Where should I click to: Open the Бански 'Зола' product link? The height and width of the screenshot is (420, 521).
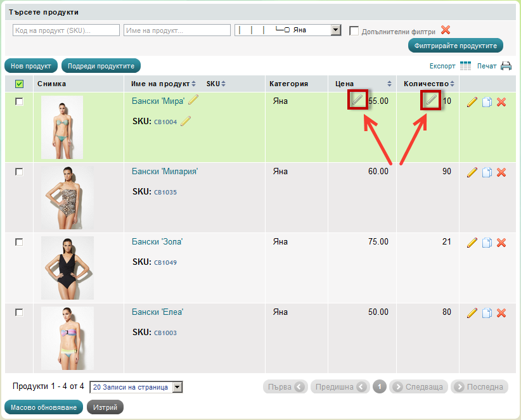(x=157, y=242)
